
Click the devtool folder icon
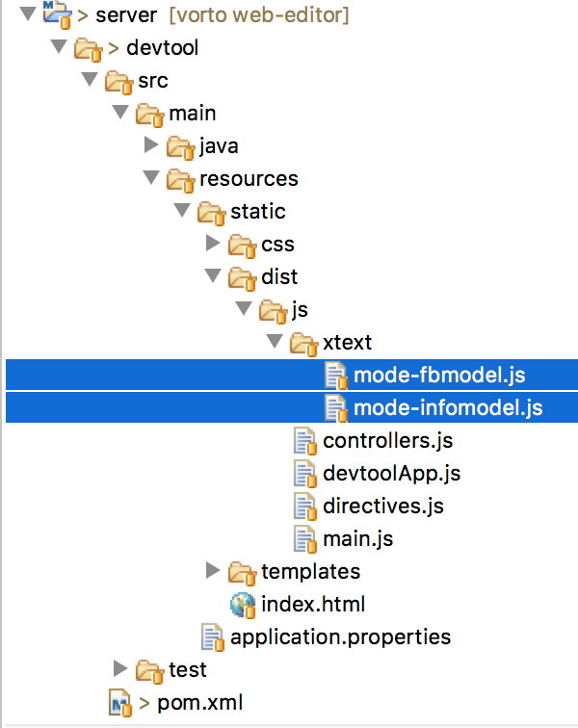pos(88,49)
